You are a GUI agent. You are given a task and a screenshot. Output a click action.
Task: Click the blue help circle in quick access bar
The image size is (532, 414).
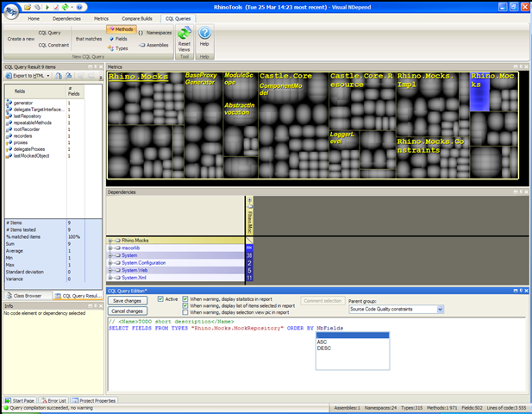tap(79, 7)
